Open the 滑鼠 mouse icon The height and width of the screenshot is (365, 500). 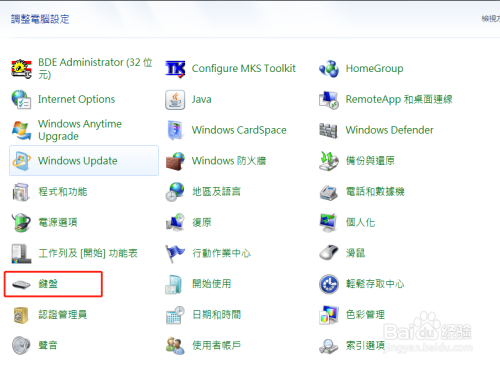(x=329, y=253)
